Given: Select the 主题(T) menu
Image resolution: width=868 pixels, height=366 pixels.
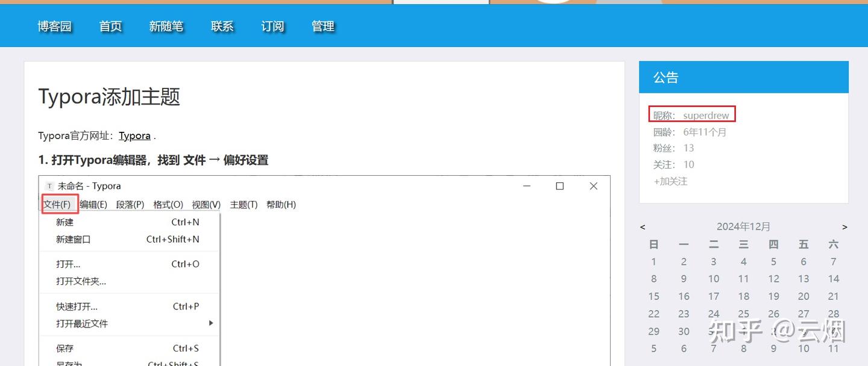Looking at the screenshot, I should (244, 204).
